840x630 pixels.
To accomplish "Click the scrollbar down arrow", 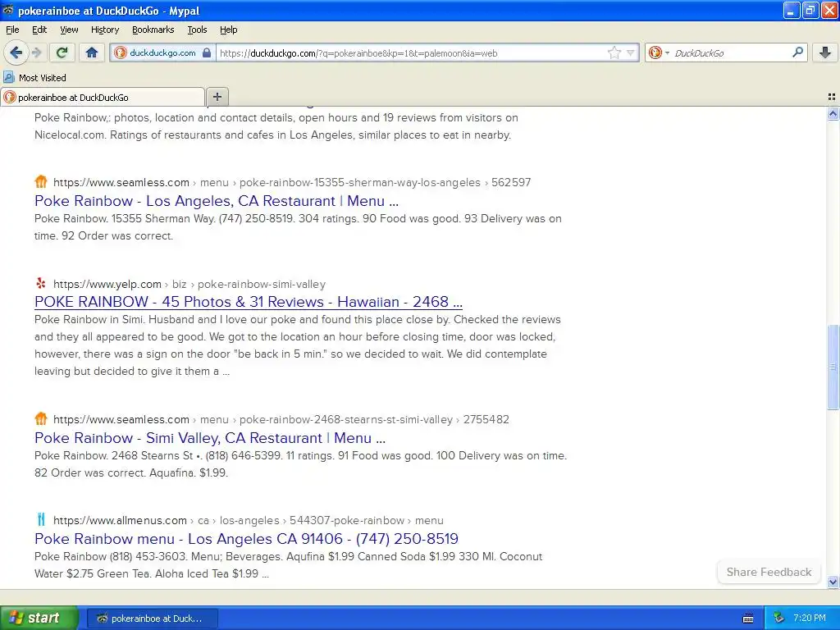I will tap(833, 582).
